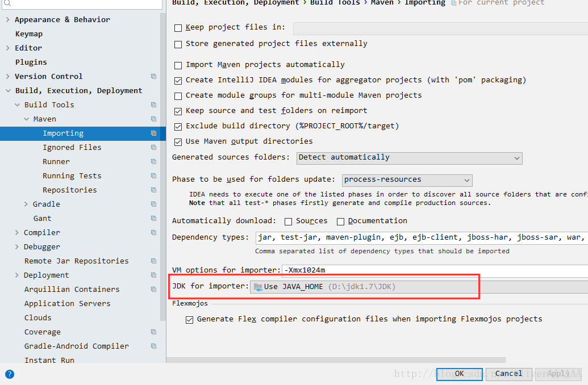
Task: Select Clouds in settings tree
Action: coord(38,318)
